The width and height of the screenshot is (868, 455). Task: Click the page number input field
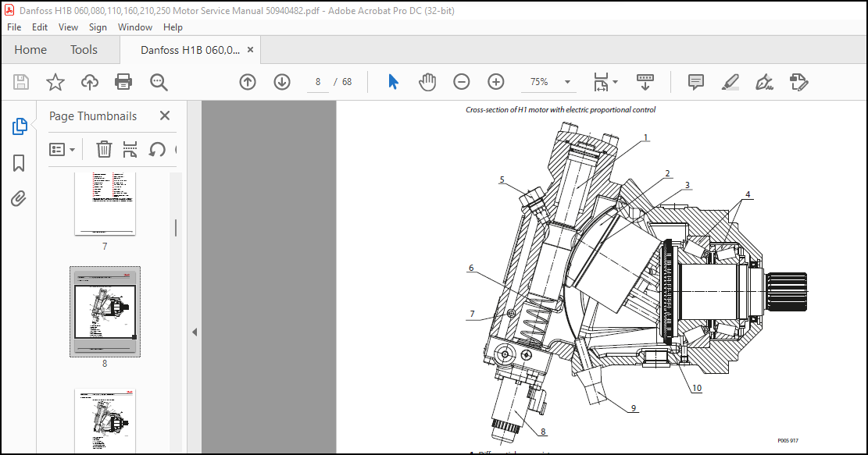[x=318, y=82]
